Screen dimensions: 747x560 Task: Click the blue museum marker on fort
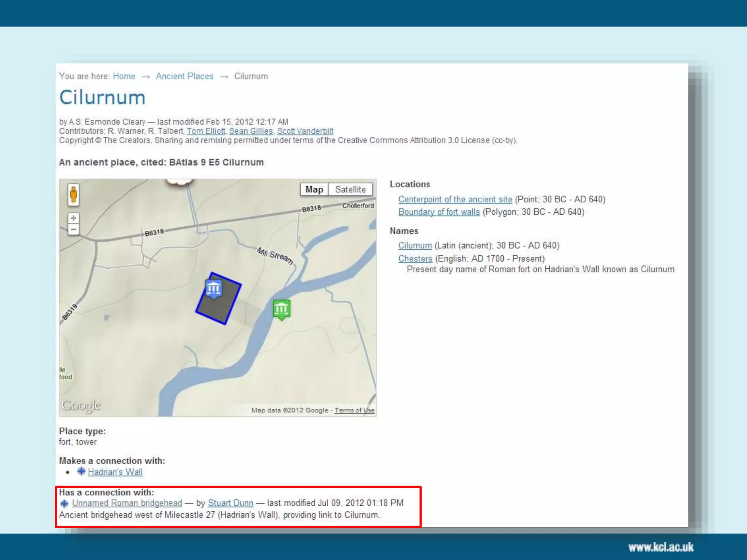tap(214, 289)
